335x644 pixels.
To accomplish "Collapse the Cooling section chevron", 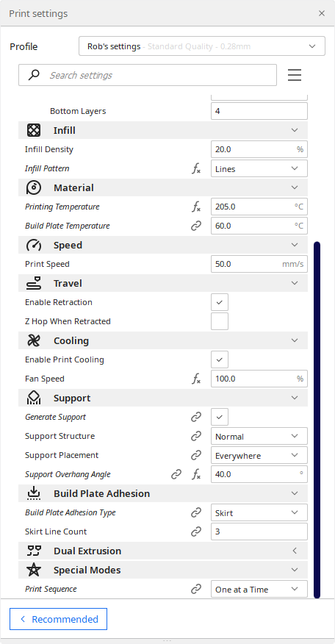I will point(295,340).
